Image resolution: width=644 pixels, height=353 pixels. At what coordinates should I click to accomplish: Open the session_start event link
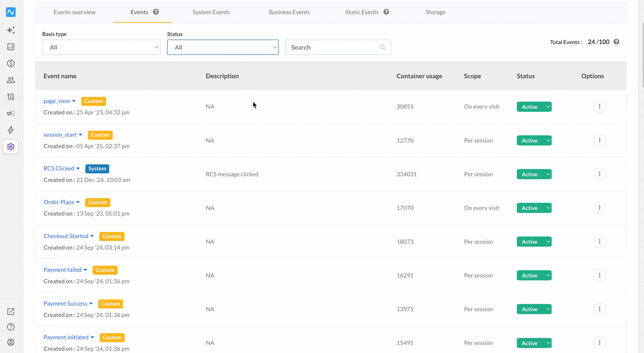tap(60, 135)
